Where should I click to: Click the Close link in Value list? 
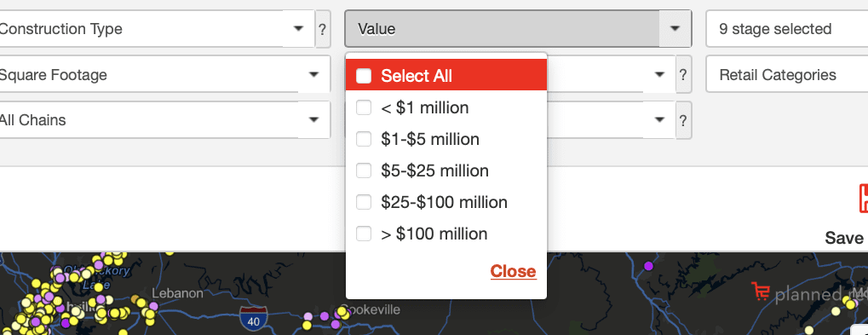pos(513,271)
